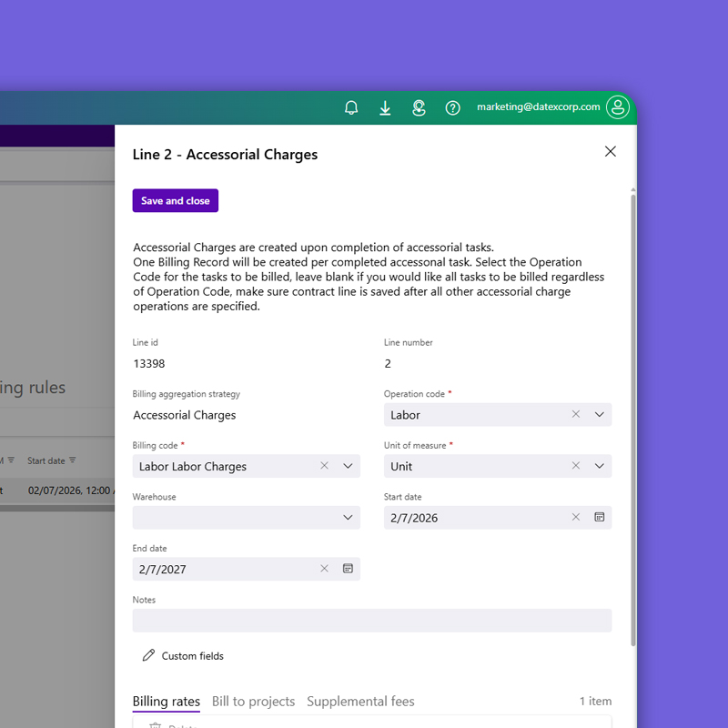Open the End date calendar picker

(x=348, y=569)
